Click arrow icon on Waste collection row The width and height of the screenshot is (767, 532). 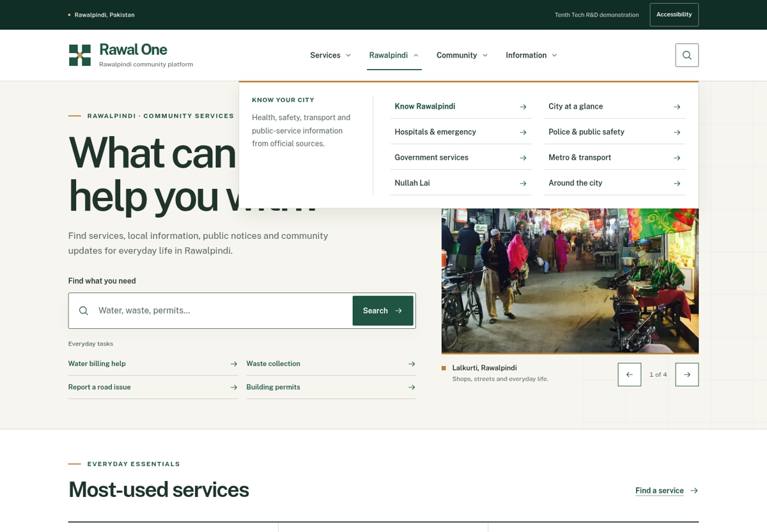tap(412, 364)
